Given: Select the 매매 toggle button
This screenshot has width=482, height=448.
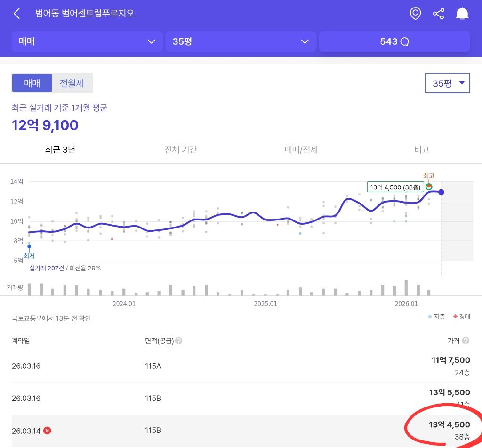Looking at the screenshot, I should point(32,83).
